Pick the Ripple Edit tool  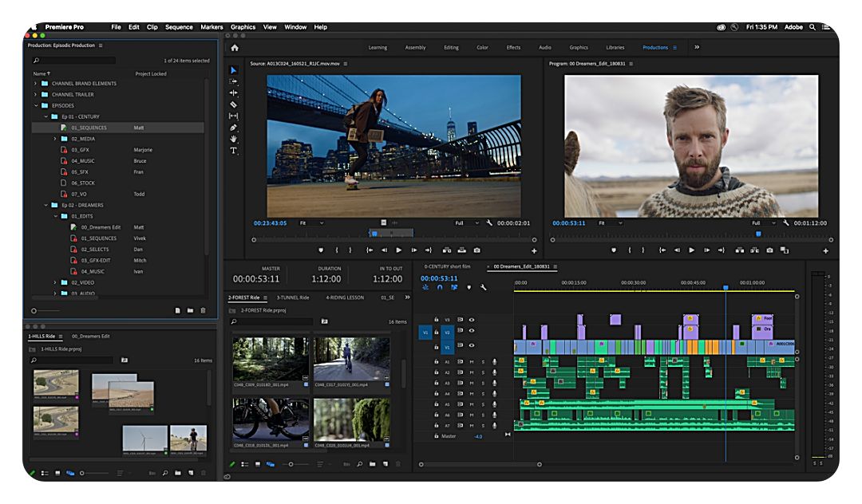(234, 93)
